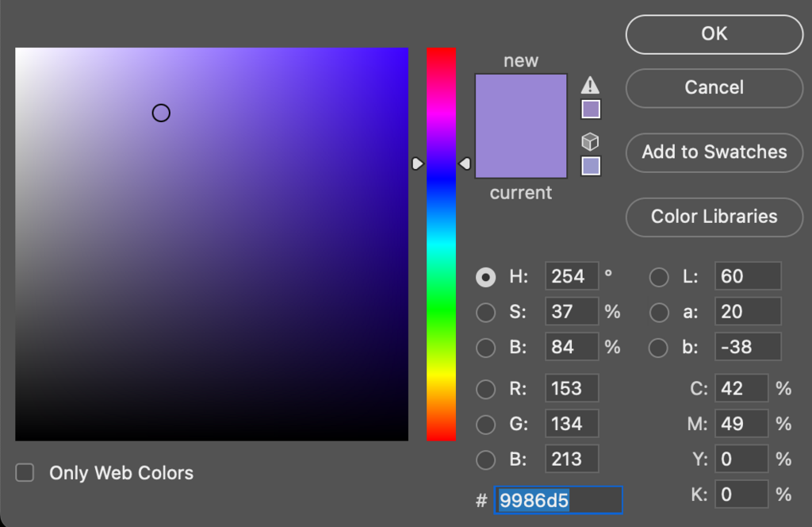This screenshot has height=527, width=812.
Task: Add the current color to Swatches
Action: (713, 152)
